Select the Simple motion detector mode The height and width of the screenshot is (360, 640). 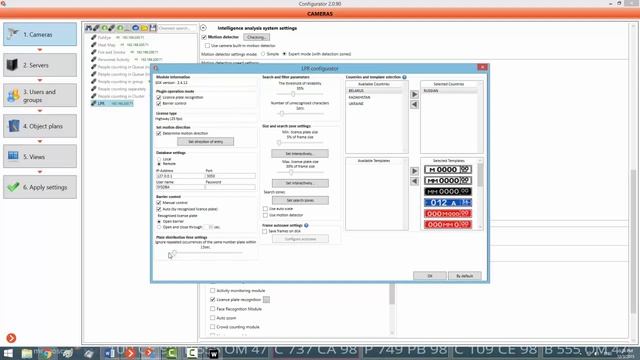(x=263, y=54)
